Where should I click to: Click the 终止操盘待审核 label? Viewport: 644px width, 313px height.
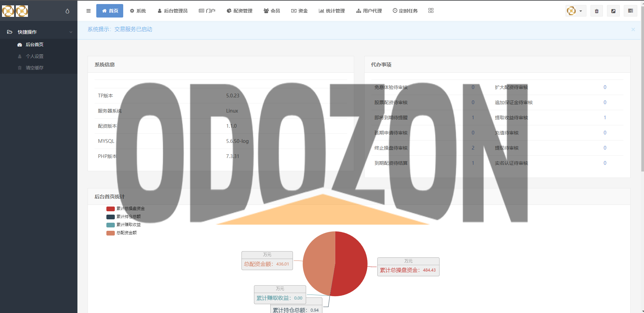(x=391, y=148)
